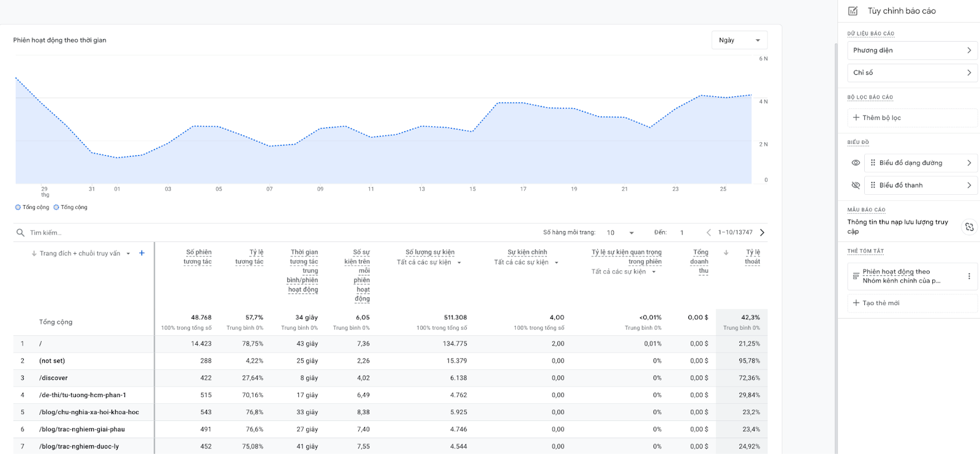Image resolution: width=980 pixels, height=454 pixels.
Task: Expand the Phương diện settings
Action: (912, 50)
